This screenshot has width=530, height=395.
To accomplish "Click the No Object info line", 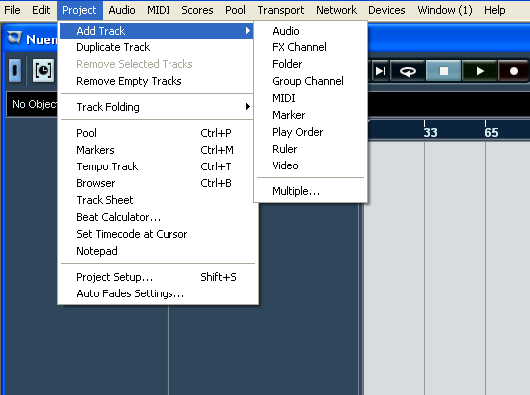I will [32, 104].
